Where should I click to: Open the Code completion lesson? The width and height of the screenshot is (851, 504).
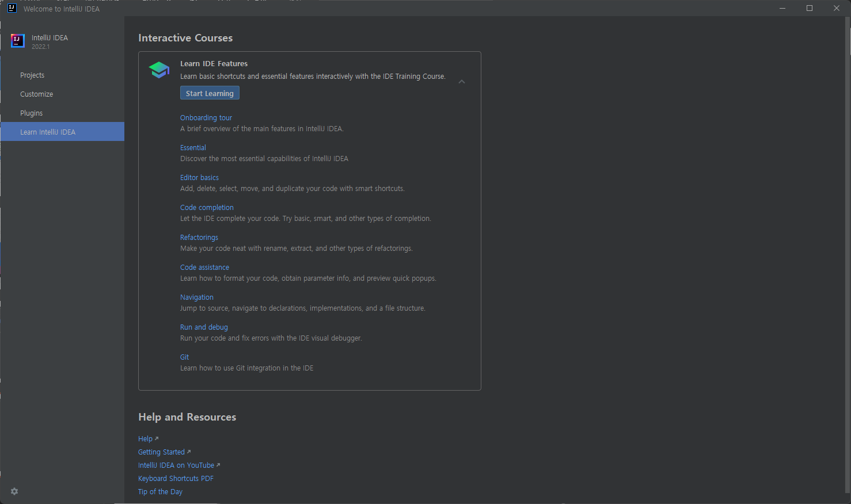207,208
